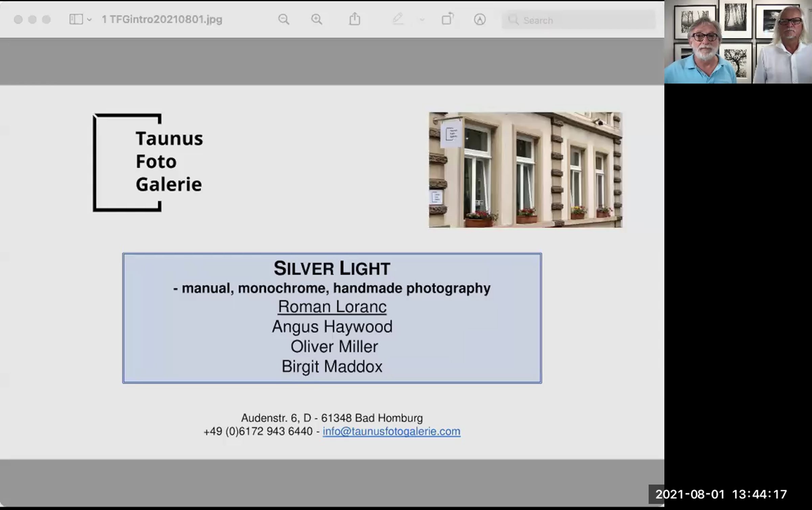This screenshot has height=510, width=812.
Task: Show the Markup toolbar
Action: tap(479, 20)
